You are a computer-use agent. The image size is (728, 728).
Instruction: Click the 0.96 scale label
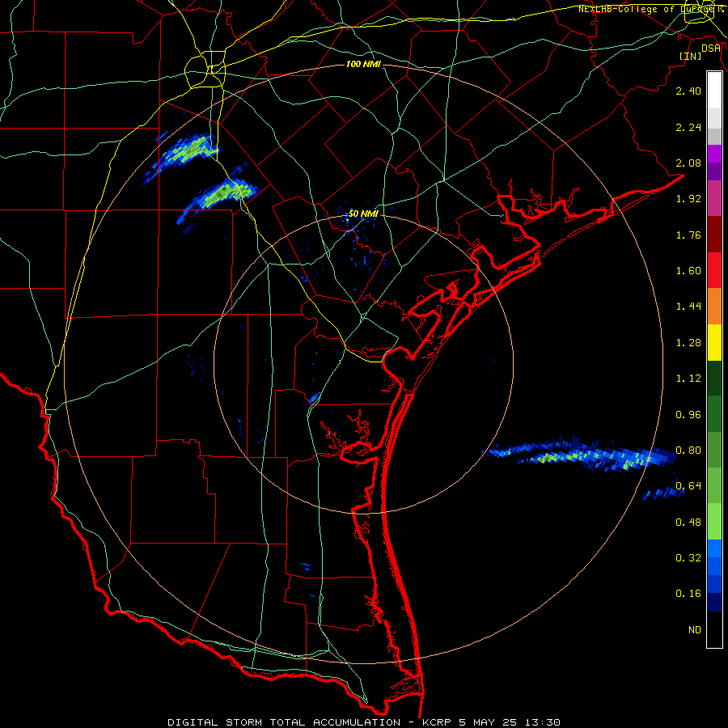688,415
